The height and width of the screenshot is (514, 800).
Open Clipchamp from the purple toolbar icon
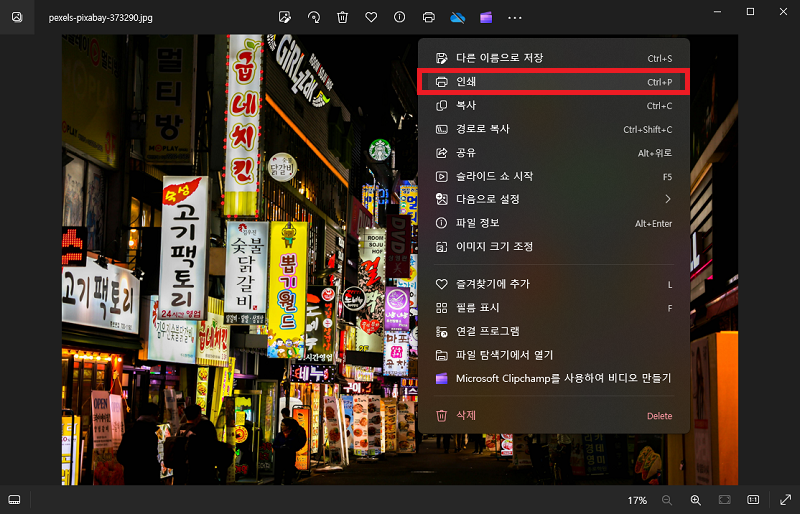point(486,17)
